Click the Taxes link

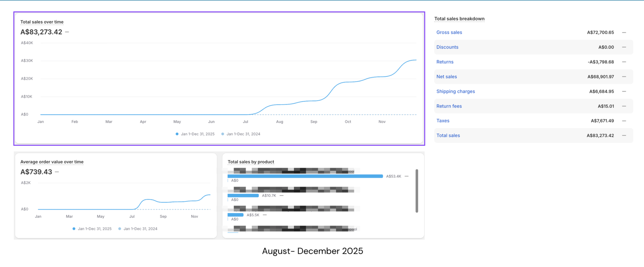click(x=443, y=121)
